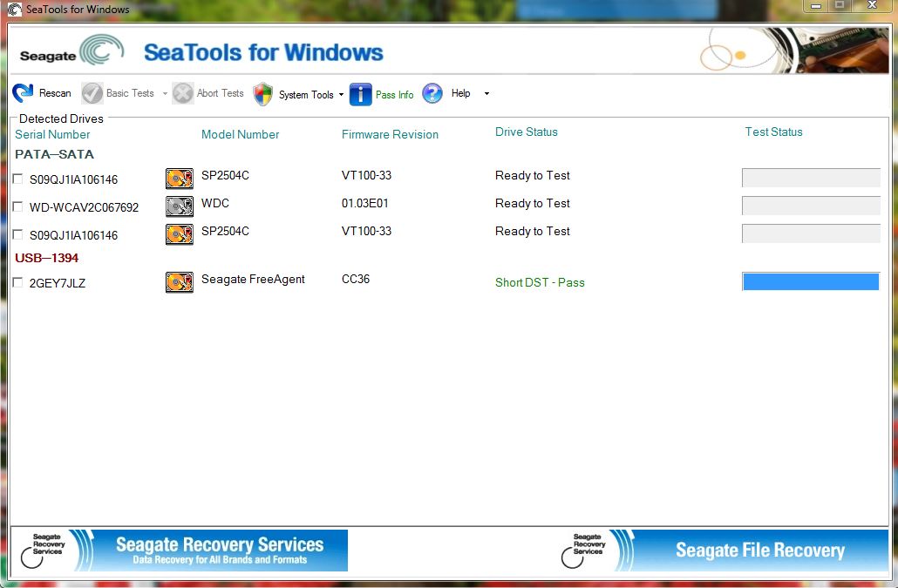
Task: Select the 2GEY7JLZ USB drive checkbox
Action: tap(17, 282)
